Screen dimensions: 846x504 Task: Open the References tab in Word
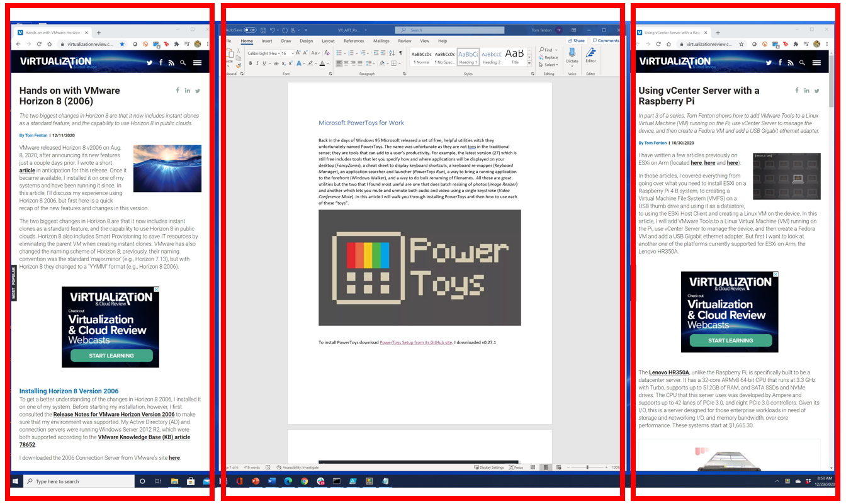tap(354, 41)
